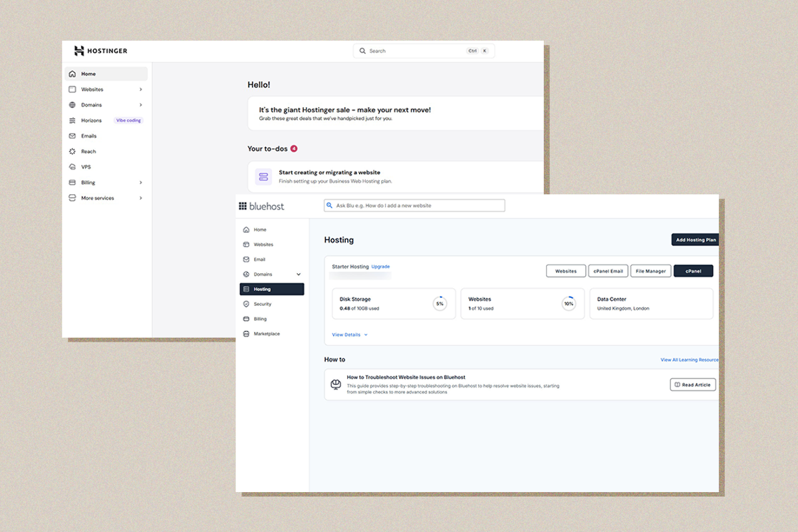Select Hosting in Bluehost sidebar

[272, 289]
